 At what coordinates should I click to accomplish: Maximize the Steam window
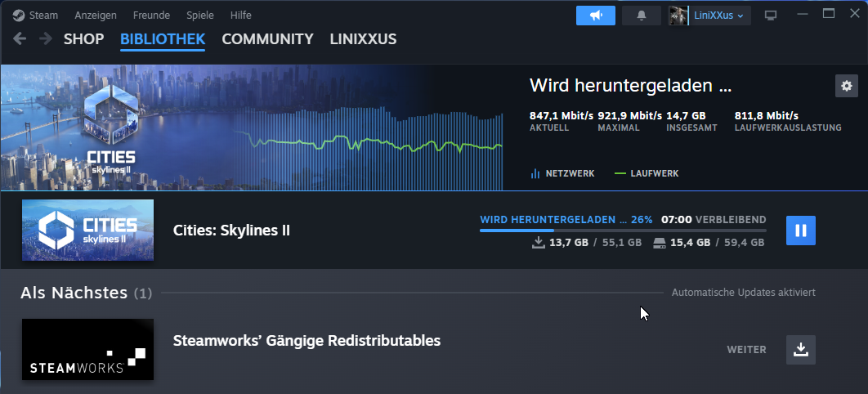[x=829, y=13]
